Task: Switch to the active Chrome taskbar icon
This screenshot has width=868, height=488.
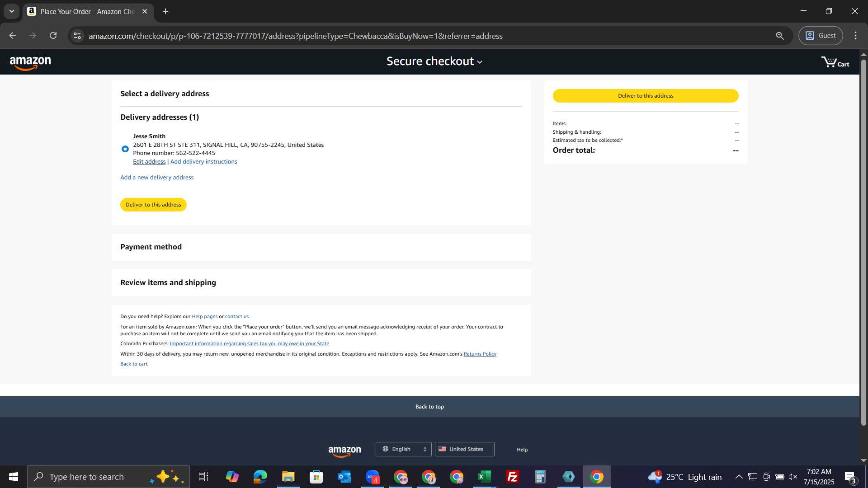Action: pyautogui.click(x=597, y=477)
